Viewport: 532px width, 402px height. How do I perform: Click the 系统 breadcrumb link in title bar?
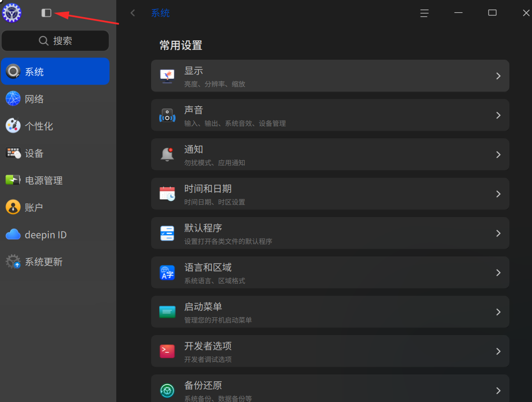pos(160,13)
